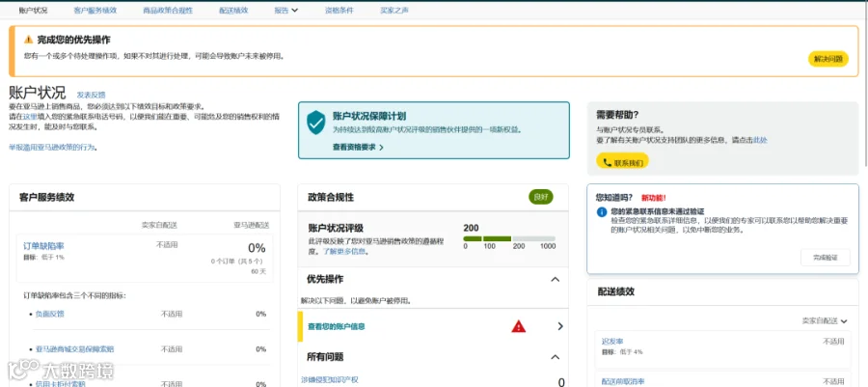
Task: Open the 商品政策合规性 tab
Action: (168, 10)
